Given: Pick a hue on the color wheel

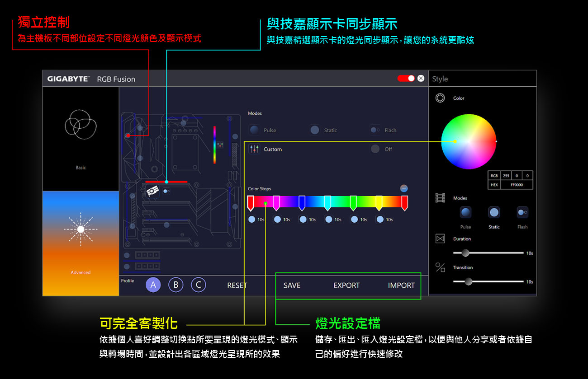Looking at the screenshot, I should (x=469, y=141).
